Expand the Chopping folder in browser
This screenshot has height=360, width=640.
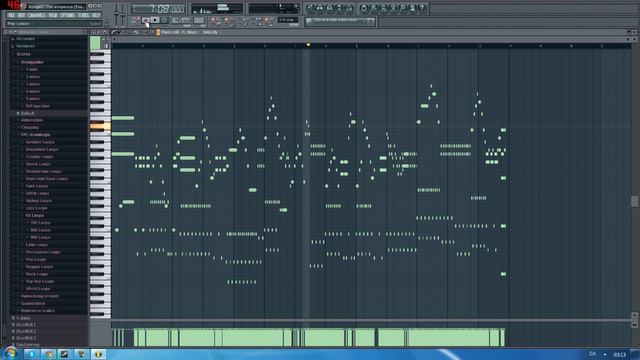point(29,127)
